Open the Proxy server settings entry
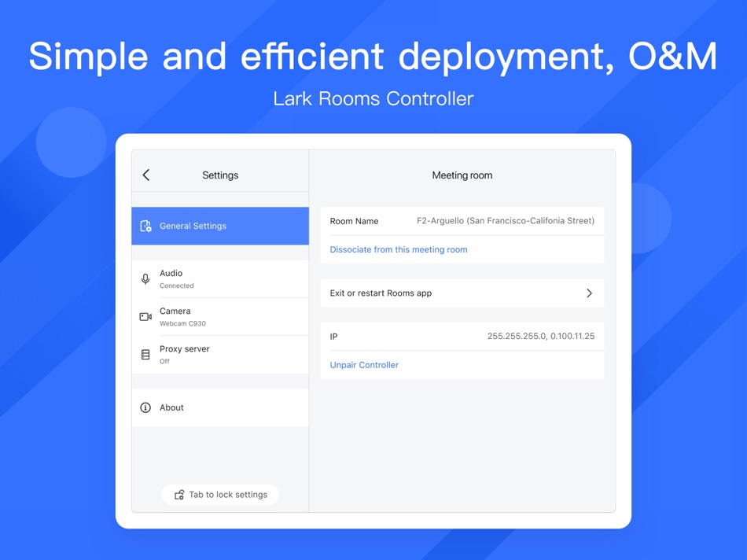 (220, 354)
